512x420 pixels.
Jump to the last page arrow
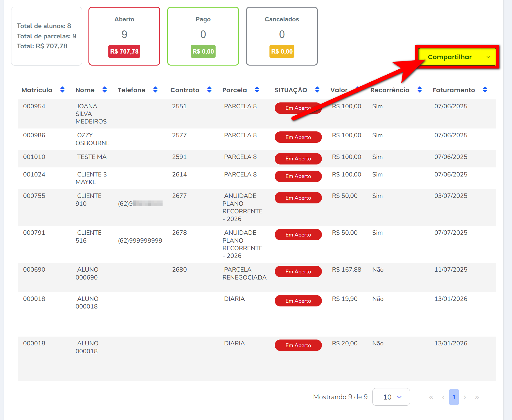pos(477,397)
